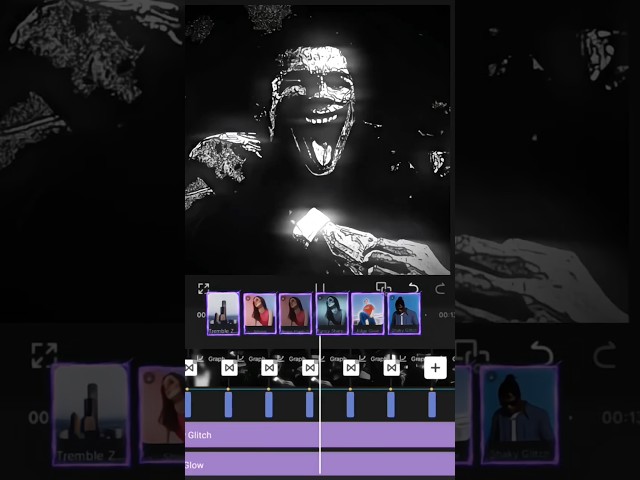Tap the overlapping squares duplicate icon
This screenshot has width=640, height=480.
point(382,288)
